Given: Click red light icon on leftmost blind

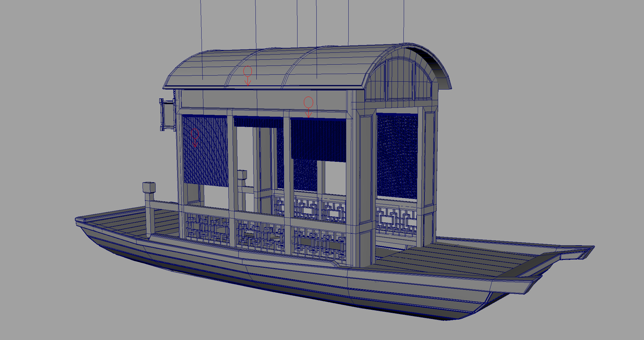Looking at the screenshot, I should (195, 138).
